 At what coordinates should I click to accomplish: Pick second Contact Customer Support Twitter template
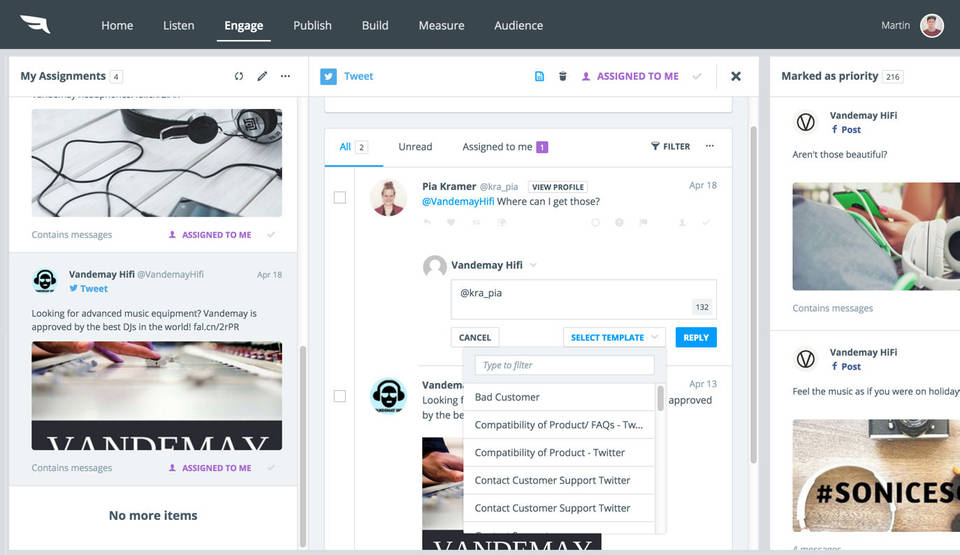point(560,508)
